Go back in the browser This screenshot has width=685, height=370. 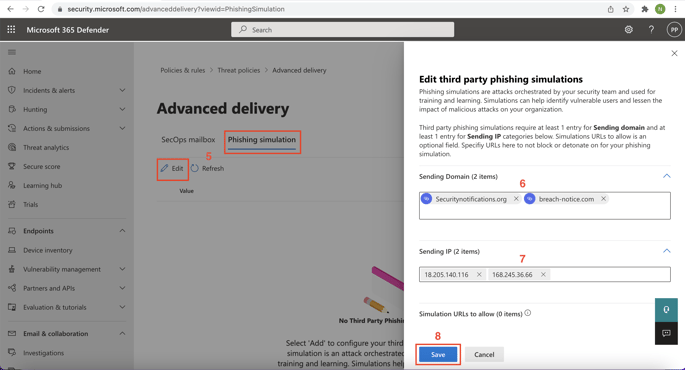(x=10, y=9)
